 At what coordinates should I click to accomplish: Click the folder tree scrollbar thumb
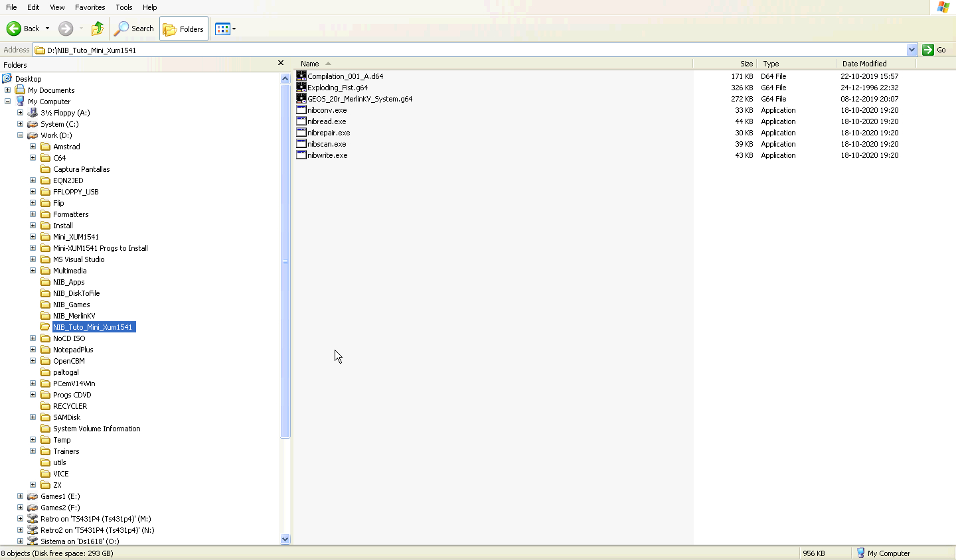click(x=285, y=261)
